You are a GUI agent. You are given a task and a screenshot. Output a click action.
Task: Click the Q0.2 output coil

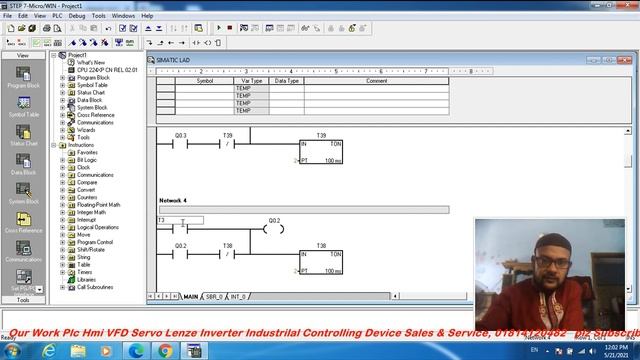pos(274,229)
